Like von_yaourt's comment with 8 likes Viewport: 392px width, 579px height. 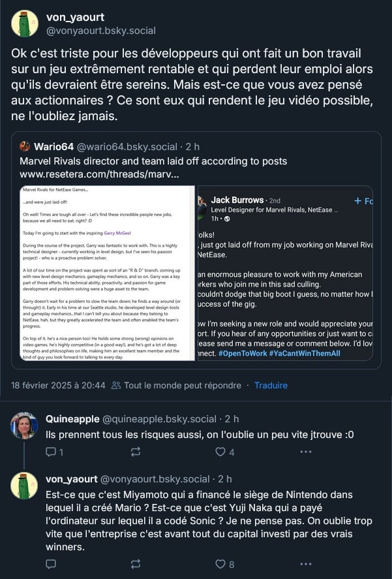tap(224, 564)
